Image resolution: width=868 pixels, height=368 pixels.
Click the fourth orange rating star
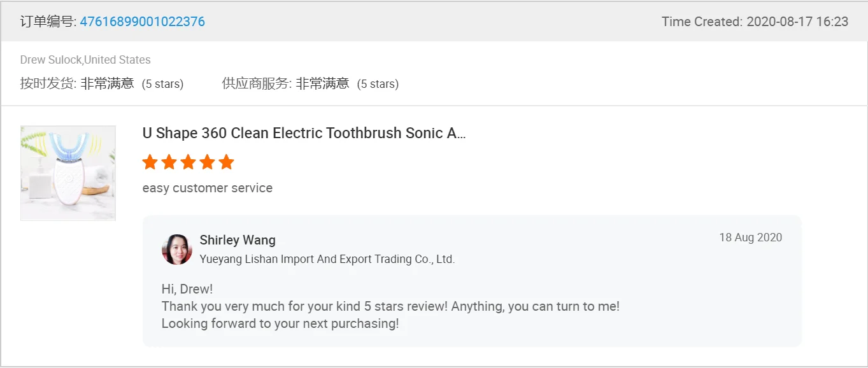208,162
